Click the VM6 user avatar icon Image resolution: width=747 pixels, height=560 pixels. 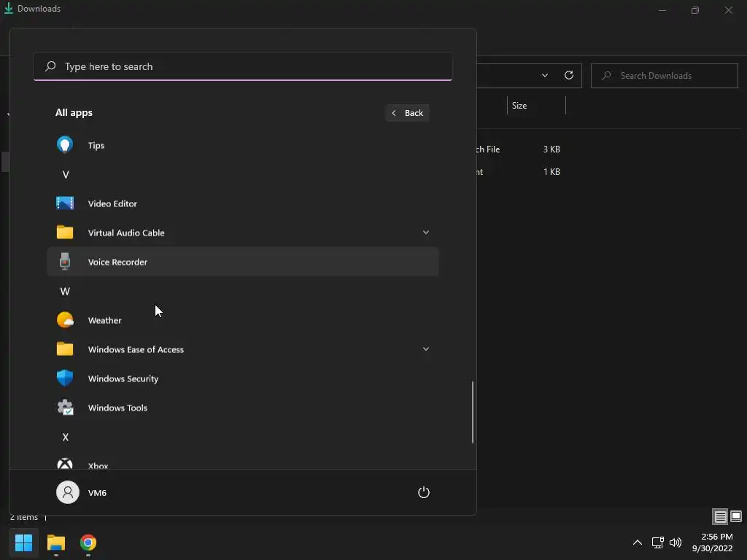[68, 492]
